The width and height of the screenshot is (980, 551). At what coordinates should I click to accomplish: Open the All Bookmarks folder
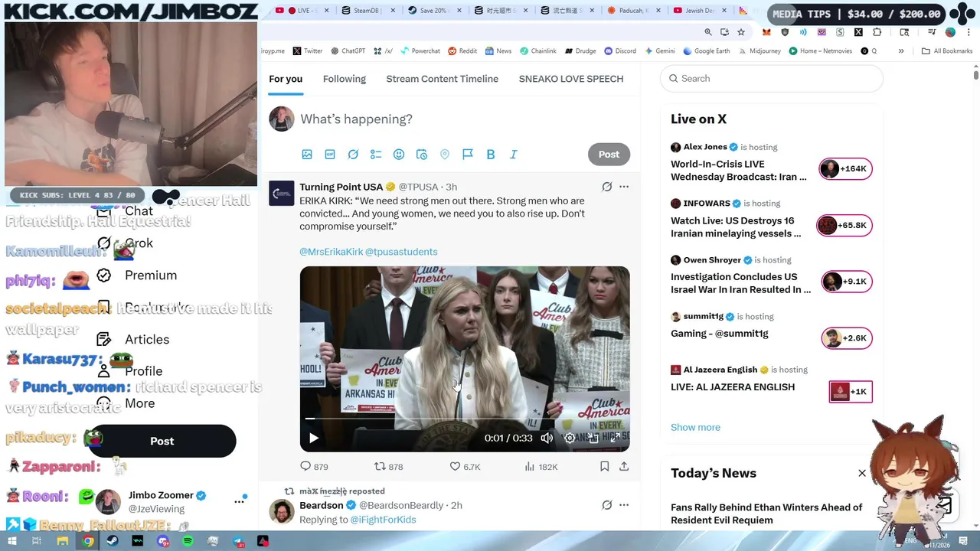[947, 51]
